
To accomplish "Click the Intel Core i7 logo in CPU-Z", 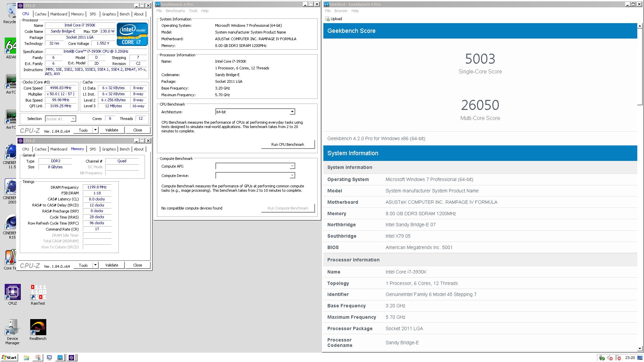I will pos(132,34).
